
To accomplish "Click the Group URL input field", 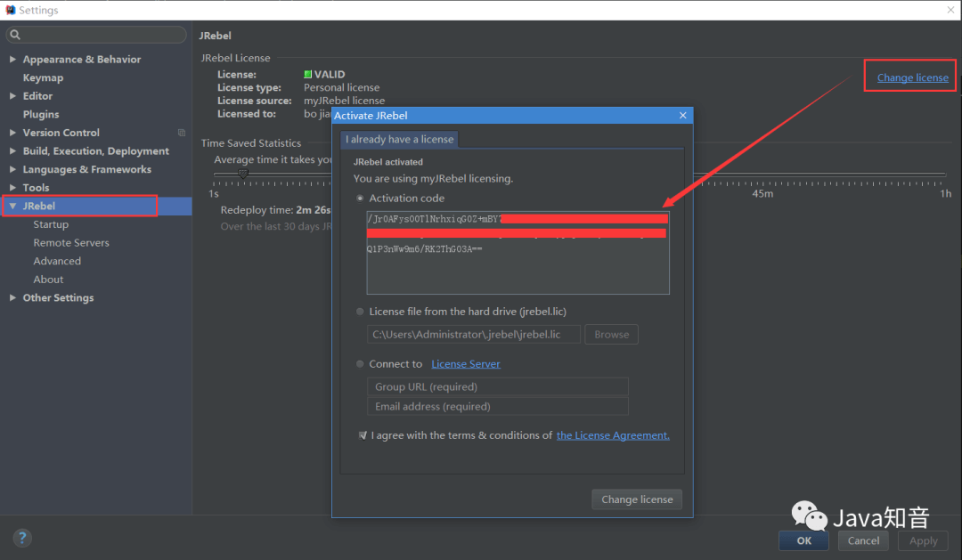I will point(498,386).
